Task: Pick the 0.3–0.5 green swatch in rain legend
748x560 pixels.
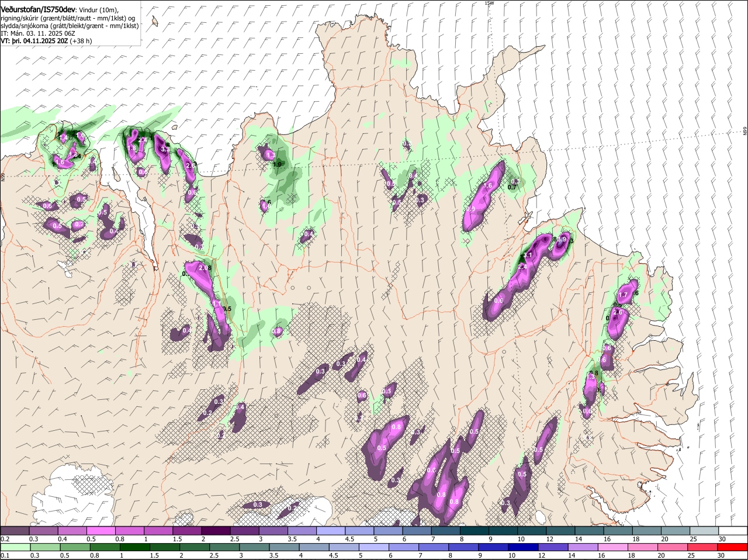Action: [44, 547]
